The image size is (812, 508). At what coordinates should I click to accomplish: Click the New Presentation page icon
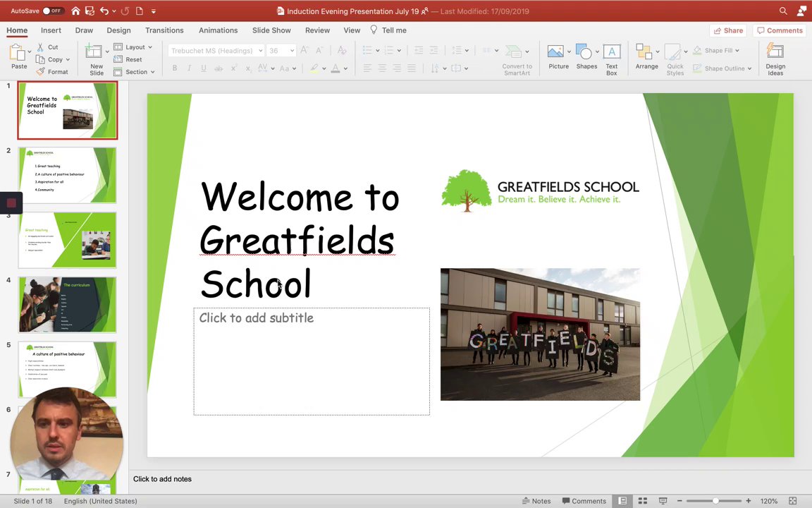coord(140,11)
